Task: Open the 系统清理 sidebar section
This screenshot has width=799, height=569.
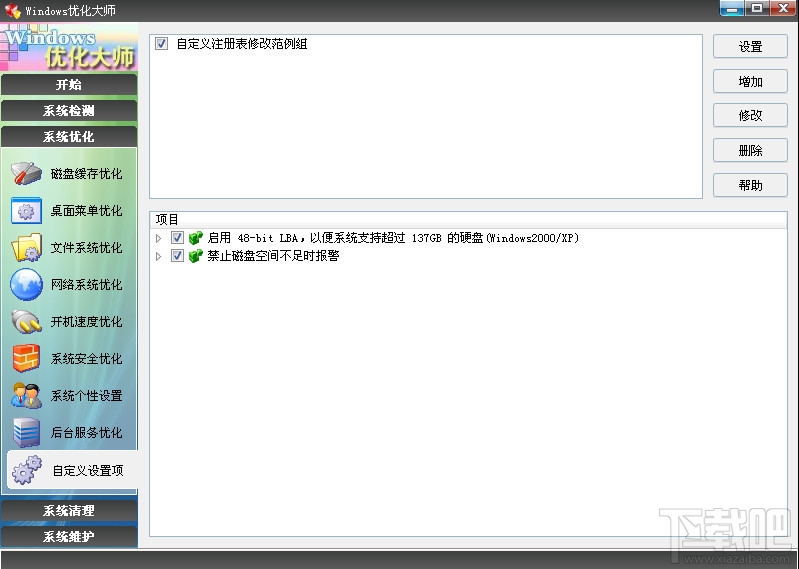Action: point(69,510)
